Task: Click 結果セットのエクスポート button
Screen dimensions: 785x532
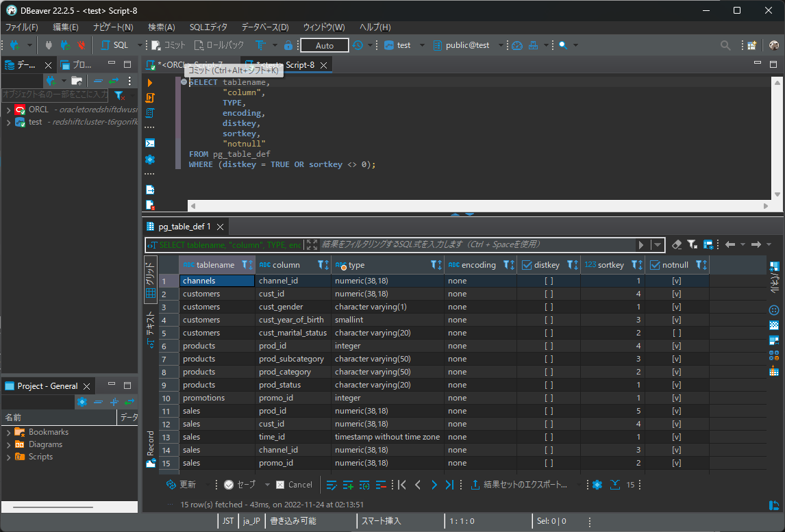Action: [519, 485]
